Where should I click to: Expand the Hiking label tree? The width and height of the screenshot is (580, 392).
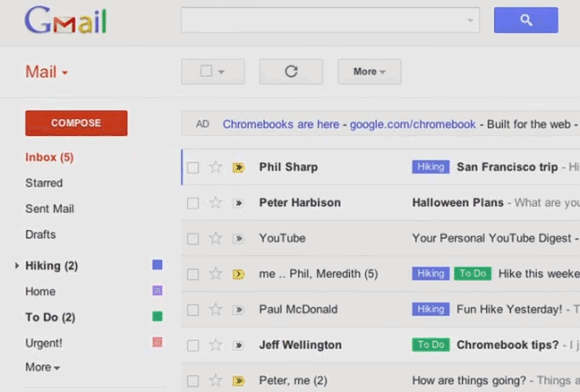pos(17,266)
